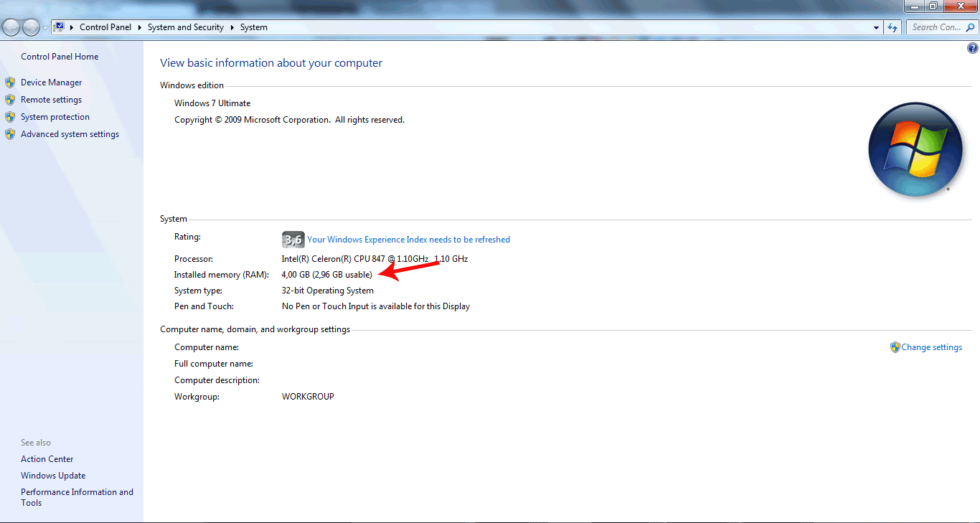The width and height of the screenshot is (980, 523).
Task: Click the 4,00 GB installed memory value
Action: (327, 275)
